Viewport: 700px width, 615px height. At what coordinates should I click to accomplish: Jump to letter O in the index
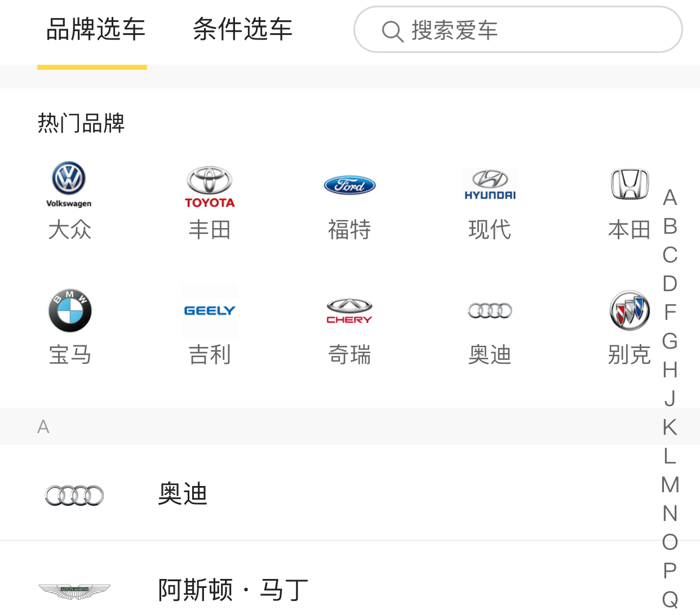[x=670, y=542]
